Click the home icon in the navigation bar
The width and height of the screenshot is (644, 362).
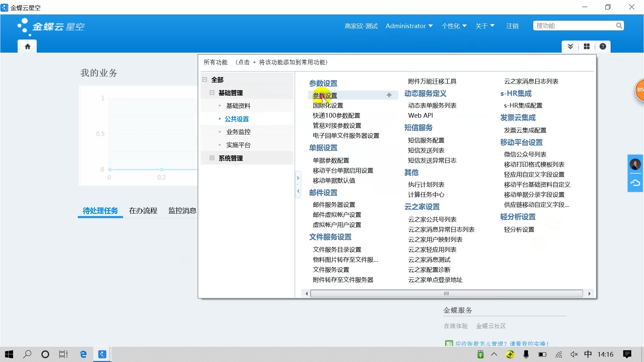click(27, 46)
